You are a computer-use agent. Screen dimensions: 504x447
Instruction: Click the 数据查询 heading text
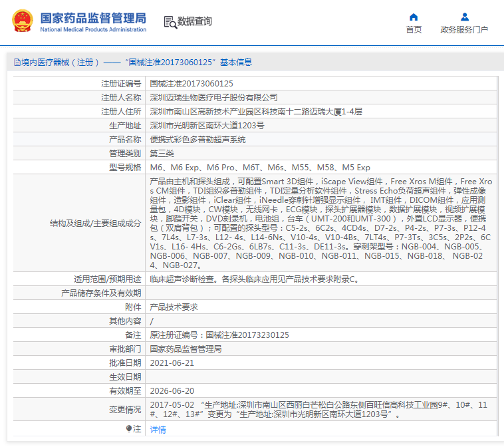195,22
